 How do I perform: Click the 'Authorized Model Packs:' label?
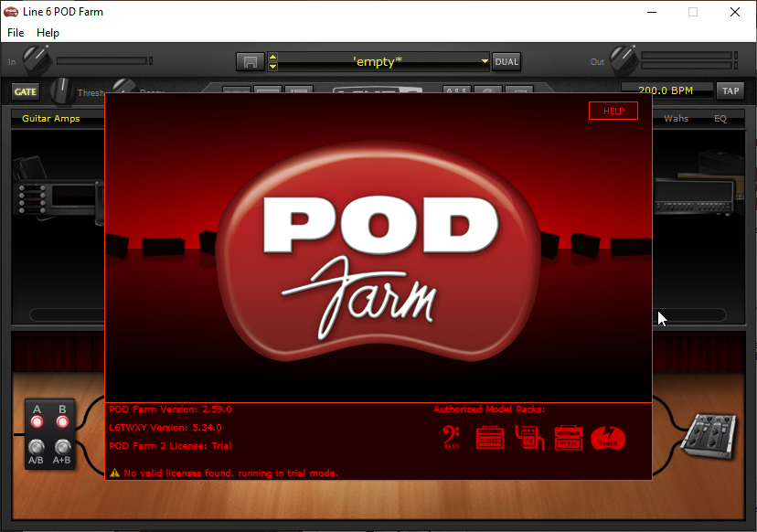click(489, 409)
